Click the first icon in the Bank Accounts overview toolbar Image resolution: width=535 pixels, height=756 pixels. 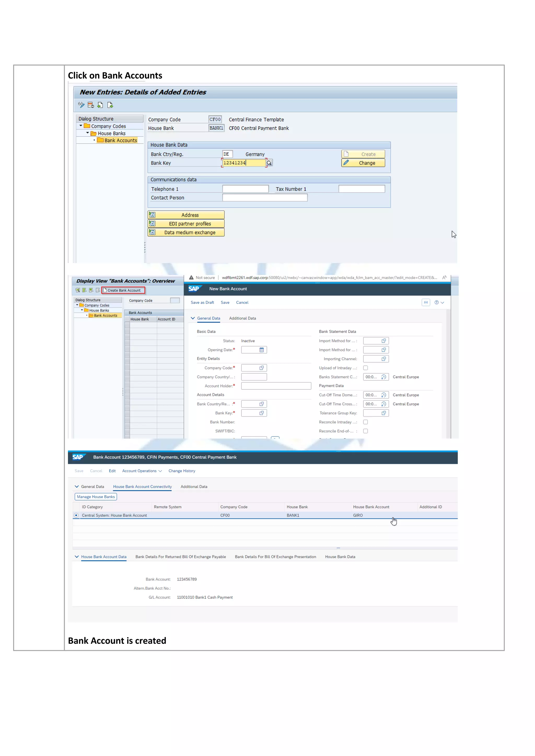tap(78, 290)
